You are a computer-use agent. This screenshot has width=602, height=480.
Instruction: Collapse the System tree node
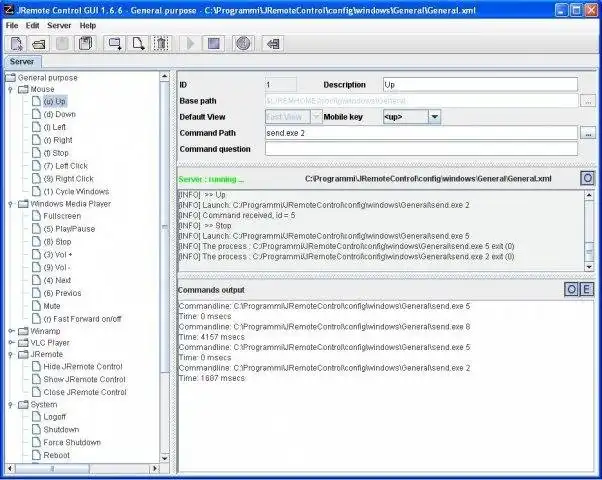[x=11, y=404]
